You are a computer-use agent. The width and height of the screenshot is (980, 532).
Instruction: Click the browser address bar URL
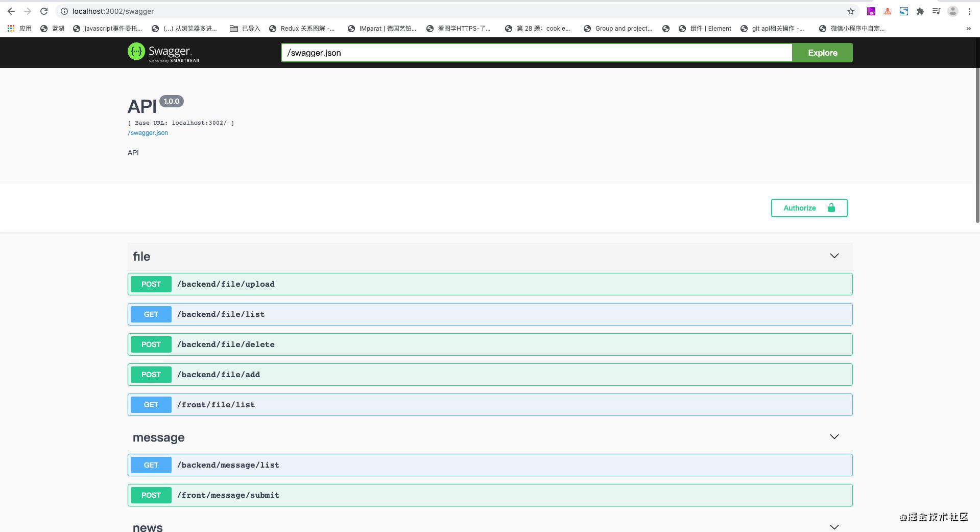click(113, 11)
